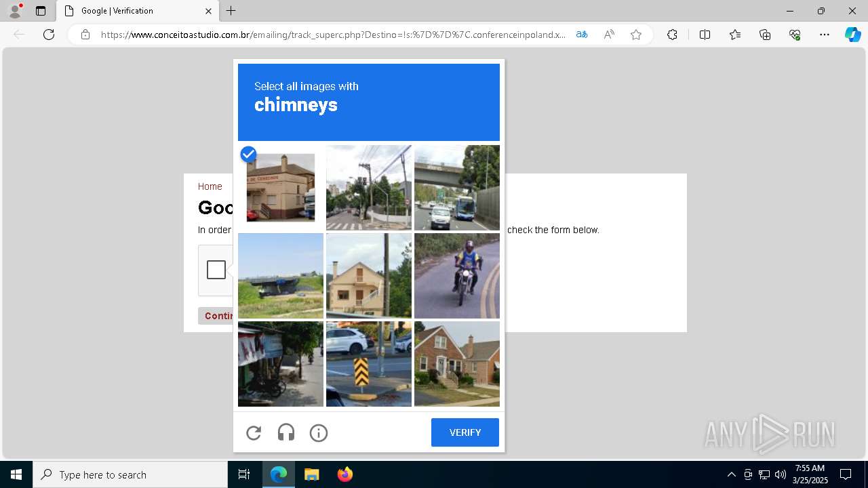Image resolution: width=868 pixels, height=488 pixels.
Task: Toggle split screen view
Action: [705, 35]
